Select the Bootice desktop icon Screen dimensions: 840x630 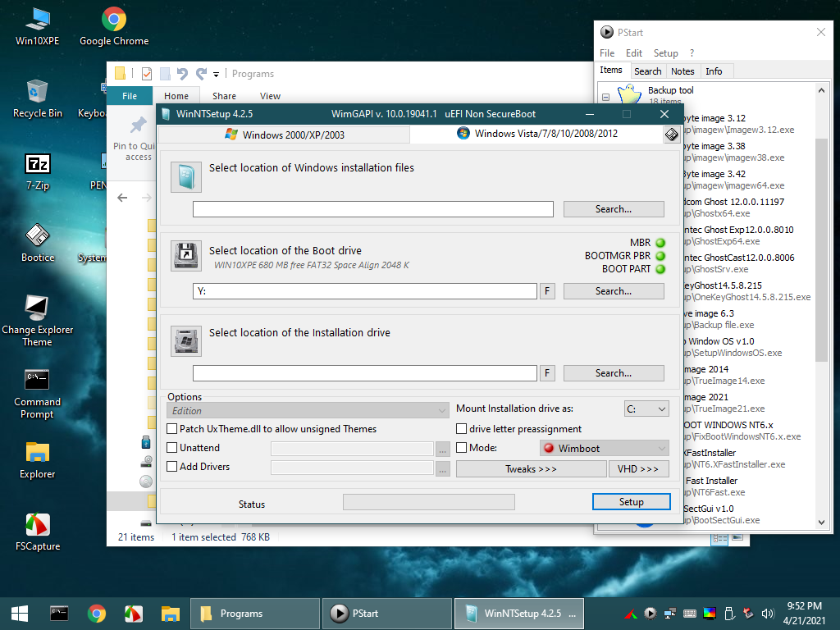[x=38, y=243]
